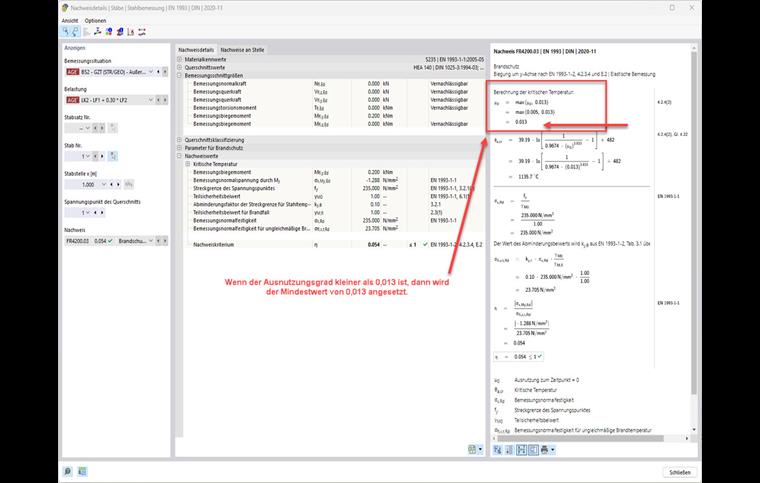
Task: Open Nachweis FR4200.03 dropdown
Action: 151,241
